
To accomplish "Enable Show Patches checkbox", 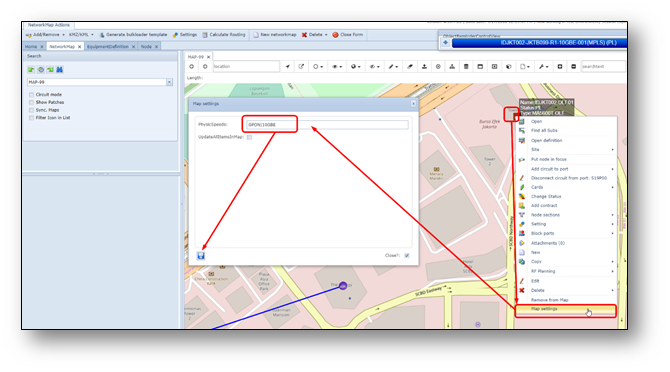I will 31,102.
